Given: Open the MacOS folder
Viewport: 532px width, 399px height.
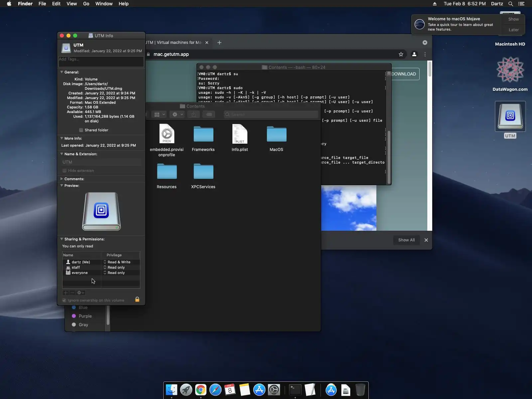Looking at the screenshot, I should [x=276, y=134].
